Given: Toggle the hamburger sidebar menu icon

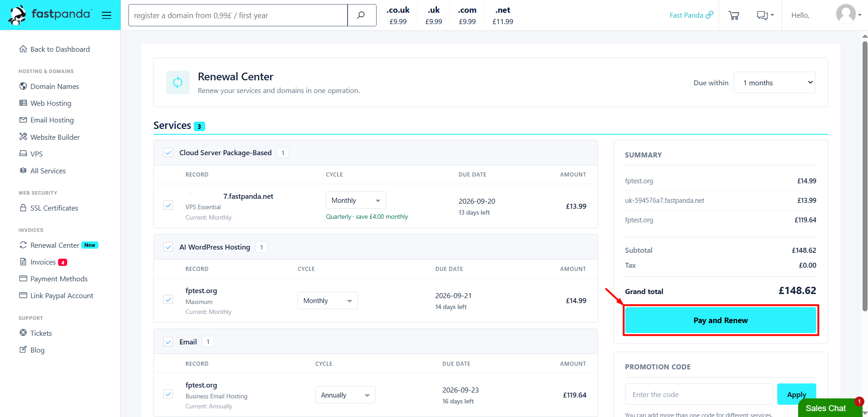Looking at the screenshot, I should pyautogui.click(x=107, y=15).
